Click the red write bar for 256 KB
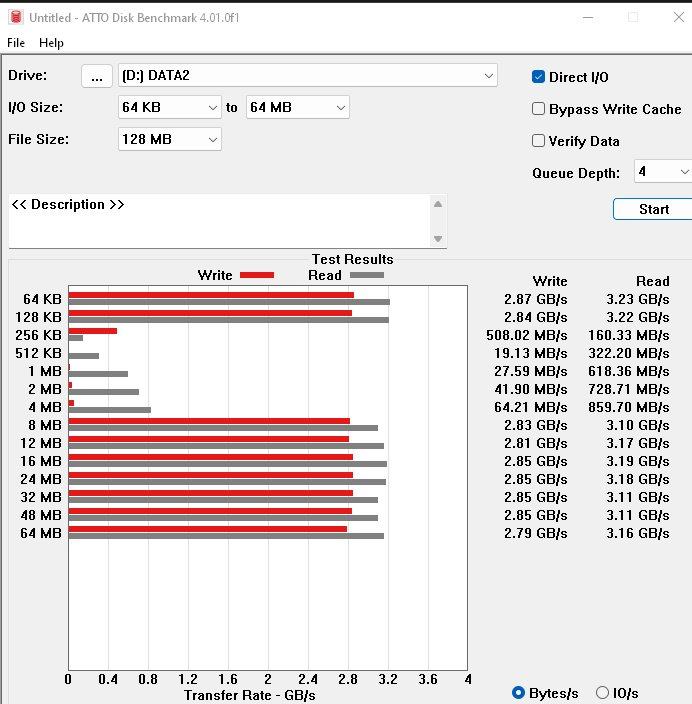The height and width of the screenshot is (704, 692). pyautogui.click(x=93, y=331)
